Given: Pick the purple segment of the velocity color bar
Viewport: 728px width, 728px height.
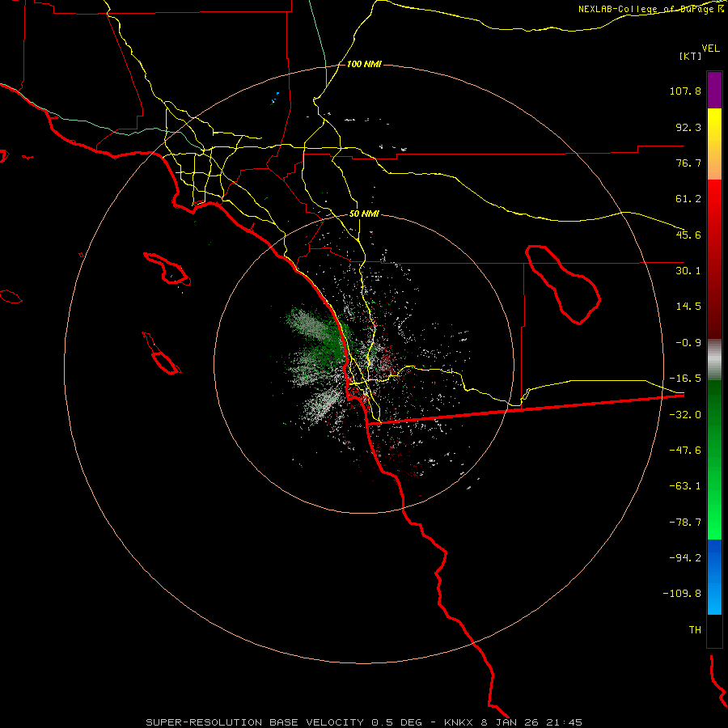Looking at the screenshot, I should pos(714,90).
